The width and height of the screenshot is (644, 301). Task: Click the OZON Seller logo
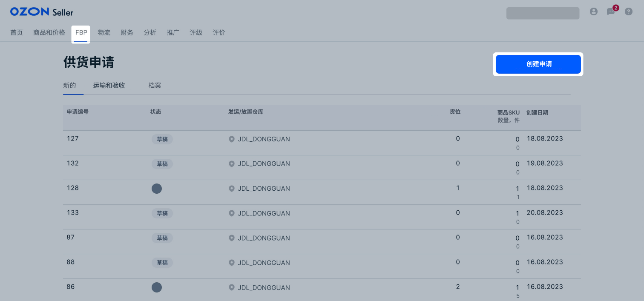pyautogui.click(x=42, y=12)
